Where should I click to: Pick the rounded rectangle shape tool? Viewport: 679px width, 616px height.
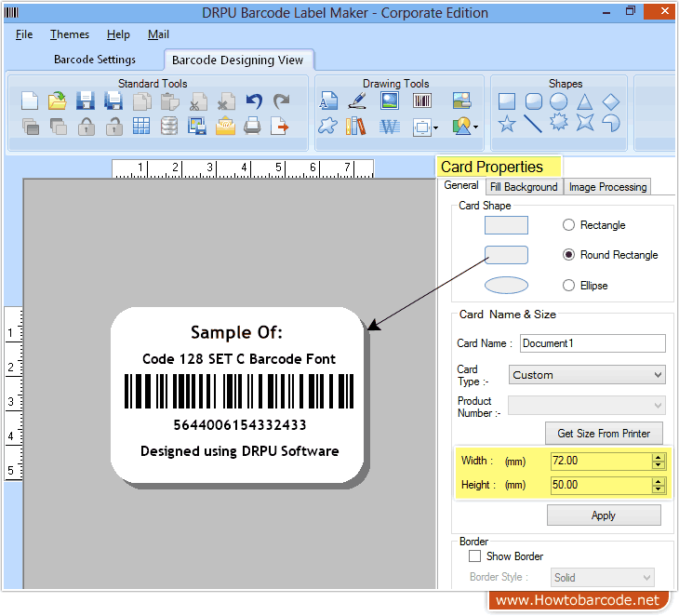tap(534, 101)
